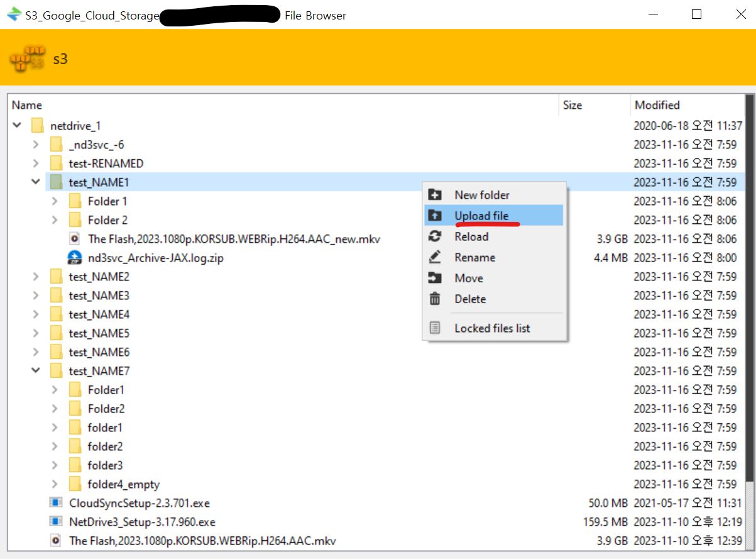
Task: Select the "NetDrive3_Setup-3.17.960.exe" file name
Action: tap(143, 522)
